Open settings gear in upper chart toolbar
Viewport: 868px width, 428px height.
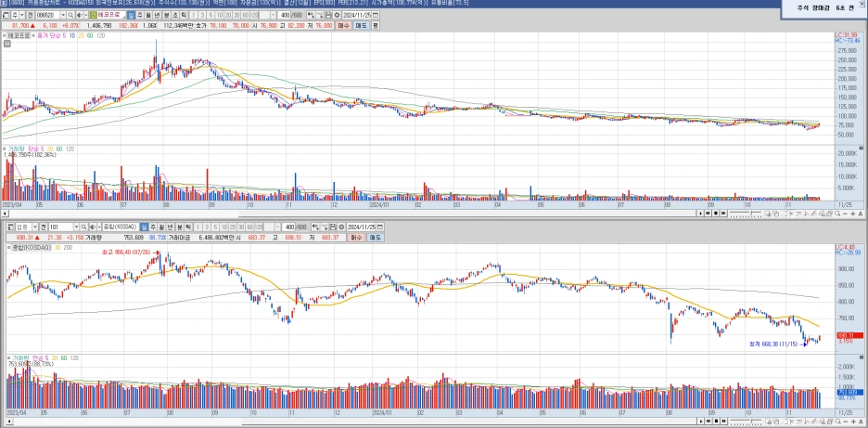coord(337,15)
